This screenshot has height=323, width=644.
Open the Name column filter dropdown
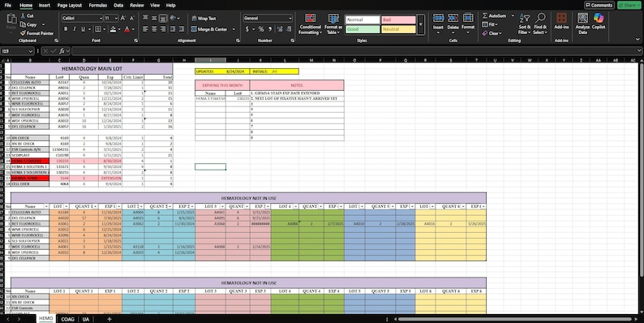pos(46,206)
